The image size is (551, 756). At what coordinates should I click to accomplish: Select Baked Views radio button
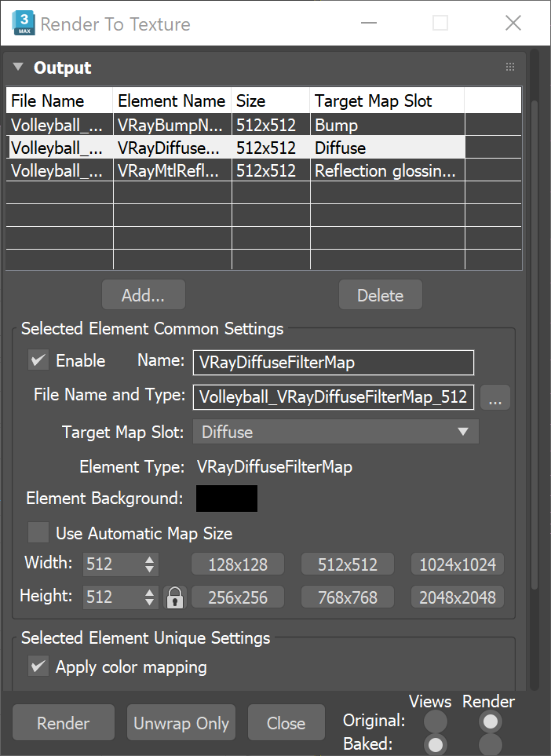click(x=436, y=744)
